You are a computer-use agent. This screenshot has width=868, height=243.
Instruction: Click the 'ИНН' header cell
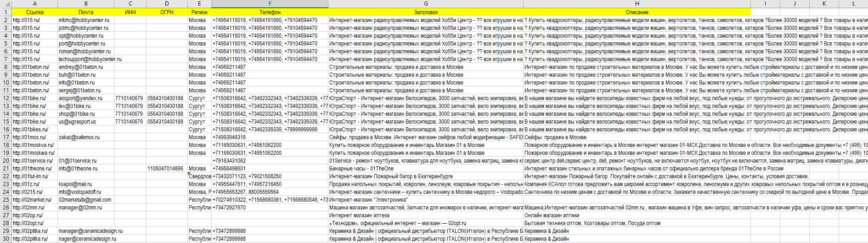pos(130,12)
